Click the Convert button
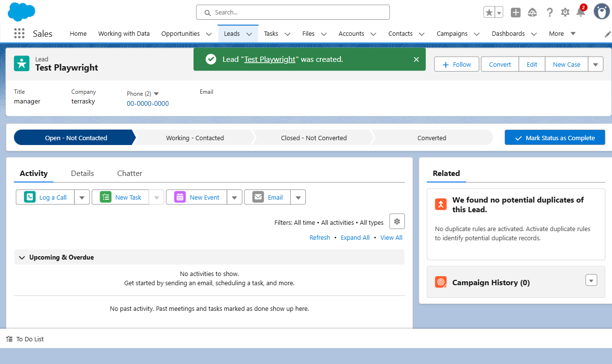This screenshot has width=612, height=364. coord(500,64)
